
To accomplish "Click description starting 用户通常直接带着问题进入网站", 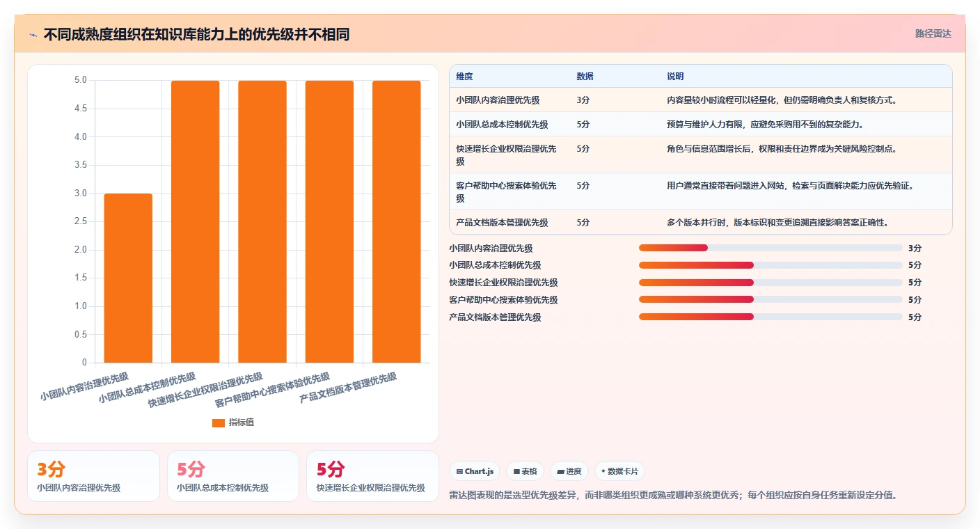I will coord(790,186).
